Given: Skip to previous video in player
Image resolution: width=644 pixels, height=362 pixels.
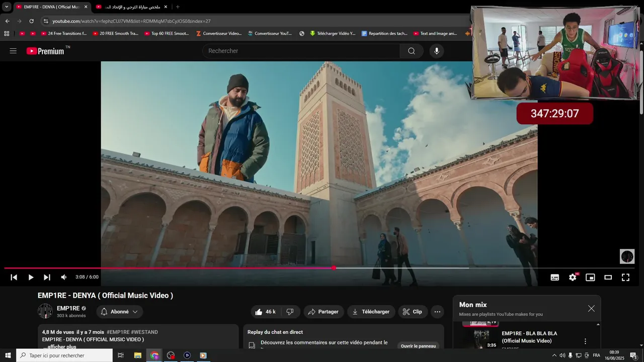Looking at the screenshot, I should pyautogui.click(x=14, y=277).
